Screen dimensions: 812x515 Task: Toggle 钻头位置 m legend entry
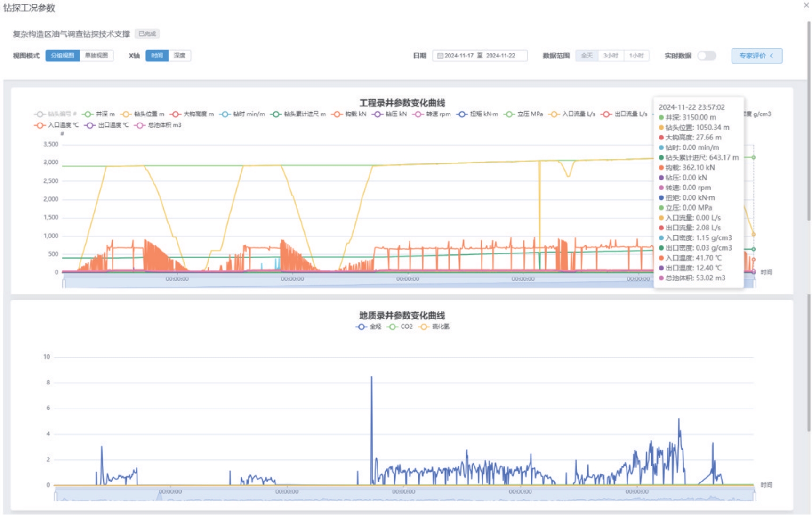pos(142,114)
